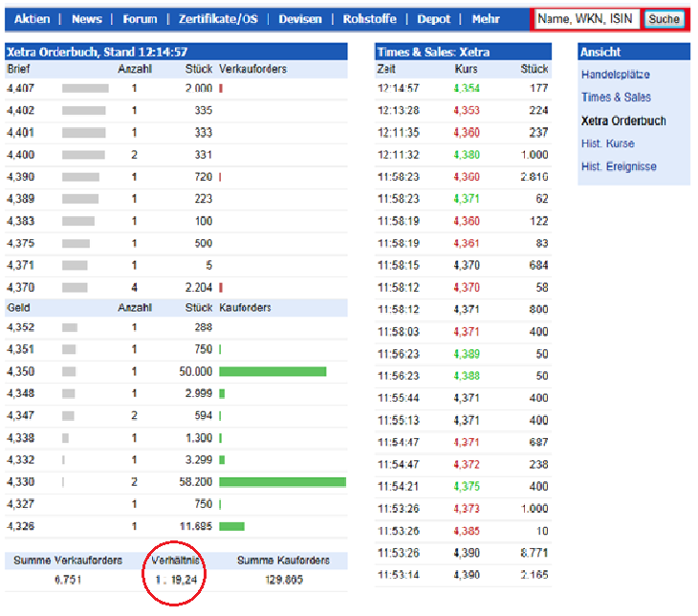The image size is (698, 616).
Task: Click the green bar for 58.200 Stück
Action: pos(282,482)
